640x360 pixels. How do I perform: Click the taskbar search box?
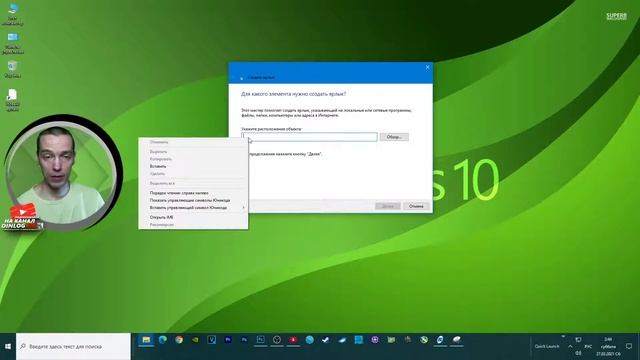click(73, 347)
